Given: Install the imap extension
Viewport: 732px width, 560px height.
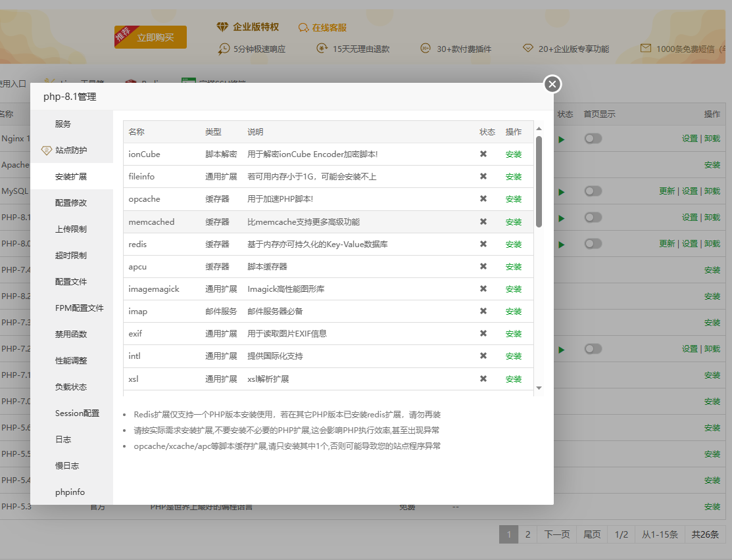Looking at the screenshot, I should (514, 312).
